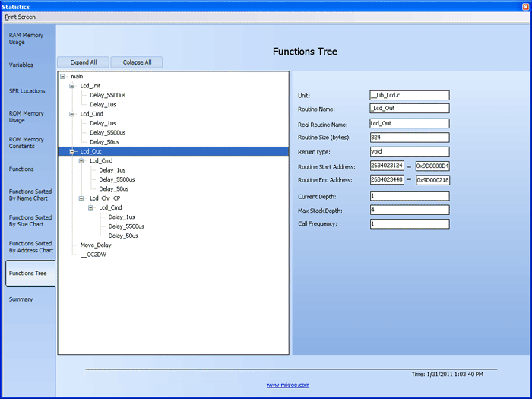
Task: Select Delay_1us under Lcd_Chr_CP's Lcd_Cmd
Action: click(x=122, y=217)
